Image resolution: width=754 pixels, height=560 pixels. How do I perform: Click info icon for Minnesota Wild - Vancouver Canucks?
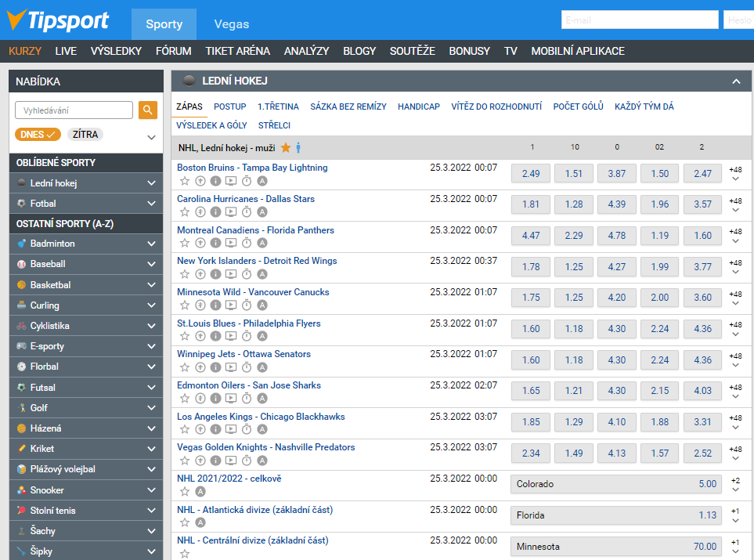coord(216,305)
